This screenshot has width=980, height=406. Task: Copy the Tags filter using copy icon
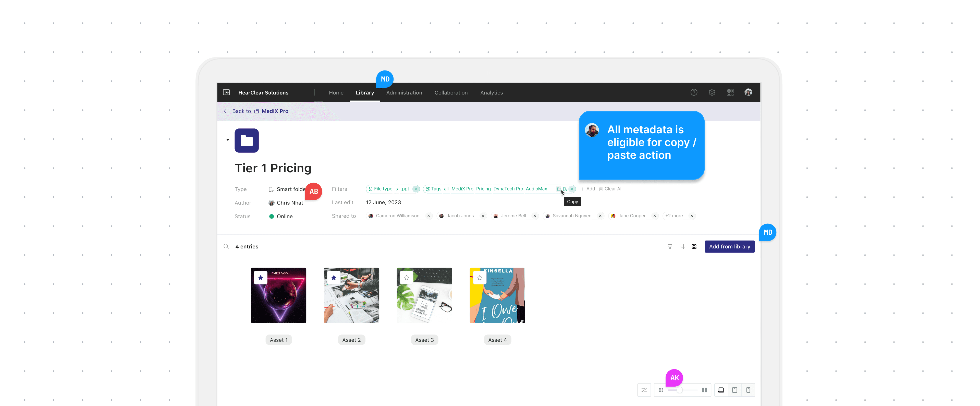pyautogui.click(x=558, y=189)
